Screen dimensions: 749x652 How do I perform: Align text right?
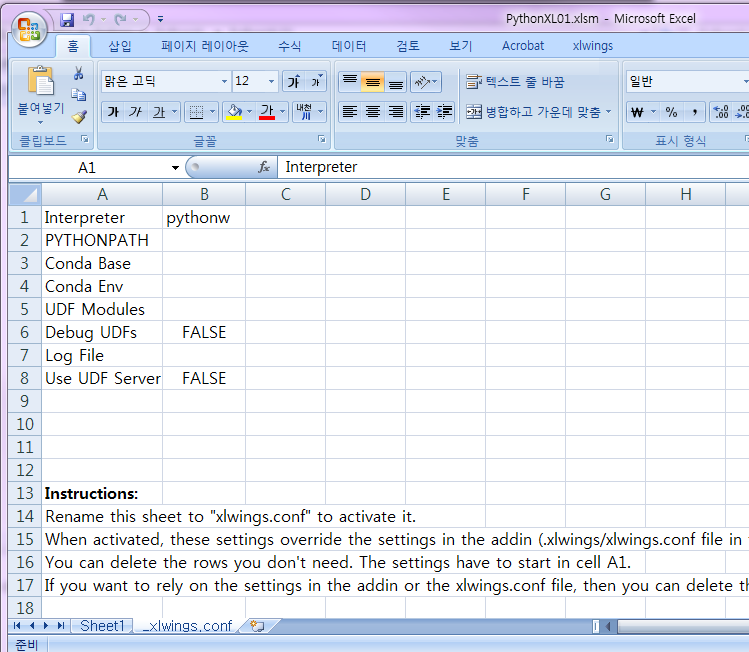pos(396,112)
